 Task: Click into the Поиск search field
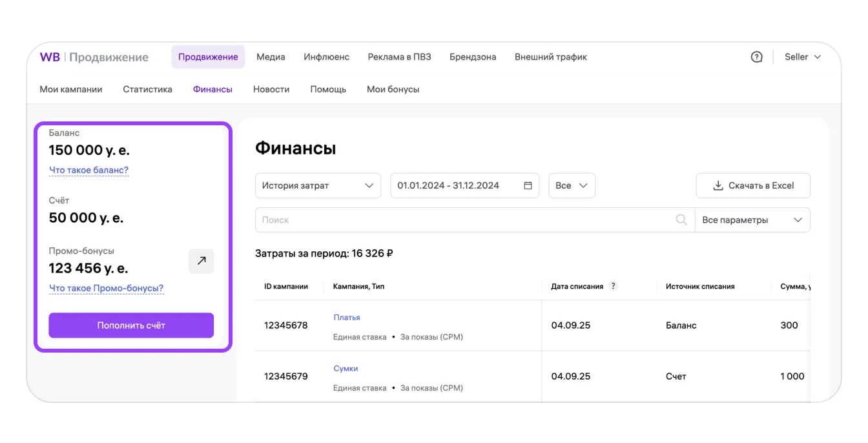(465, 220)
